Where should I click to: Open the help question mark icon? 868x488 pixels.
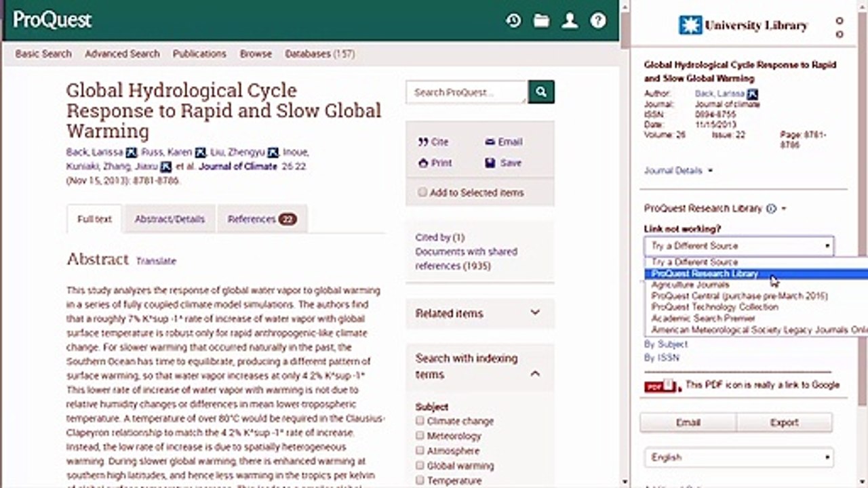click(x=598, y=20)
